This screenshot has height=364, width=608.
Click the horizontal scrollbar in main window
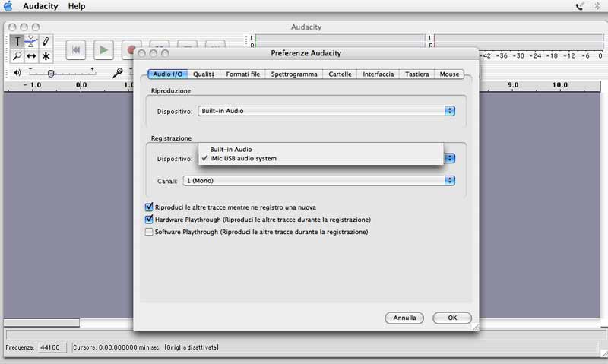tap(42, 322)
